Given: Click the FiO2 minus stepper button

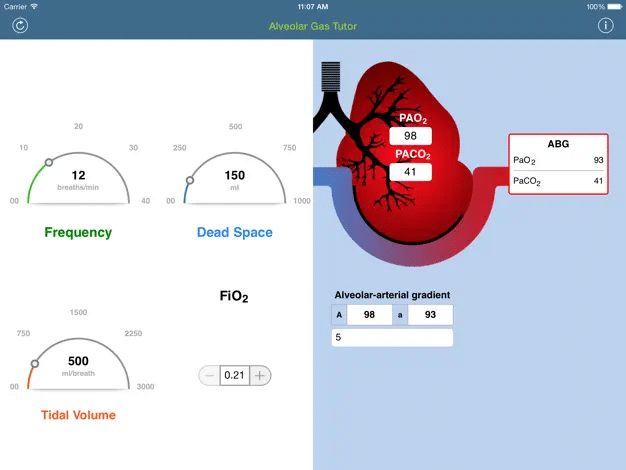Looking at the screenshot, I should pyautogui.click(x=209, y=375).
